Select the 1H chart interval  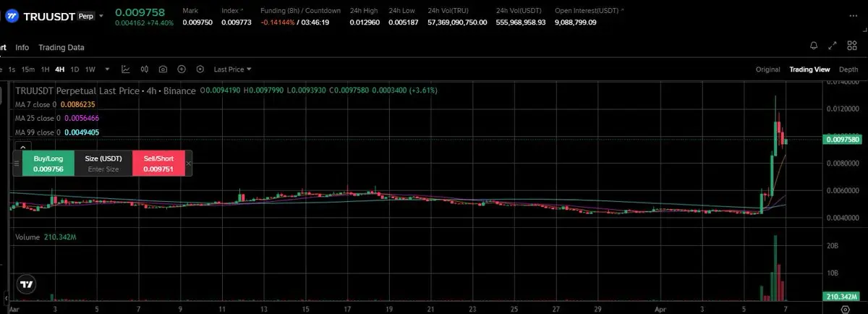tap(45, 69)
